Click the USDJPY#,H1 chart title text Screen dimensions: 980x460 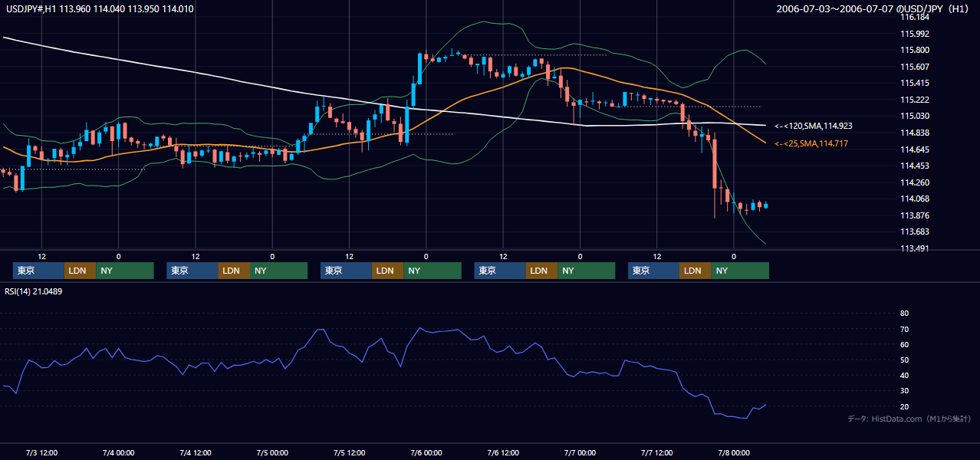(98, 9)
